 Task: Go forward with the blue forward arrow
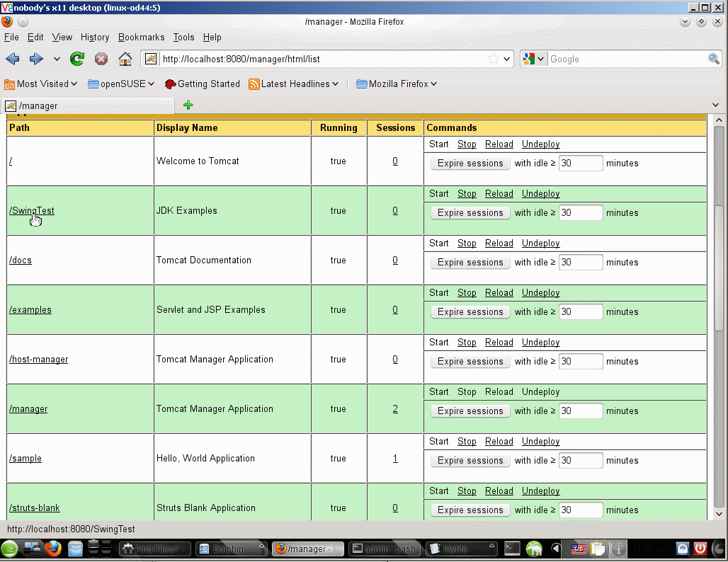tap(36, 59)
